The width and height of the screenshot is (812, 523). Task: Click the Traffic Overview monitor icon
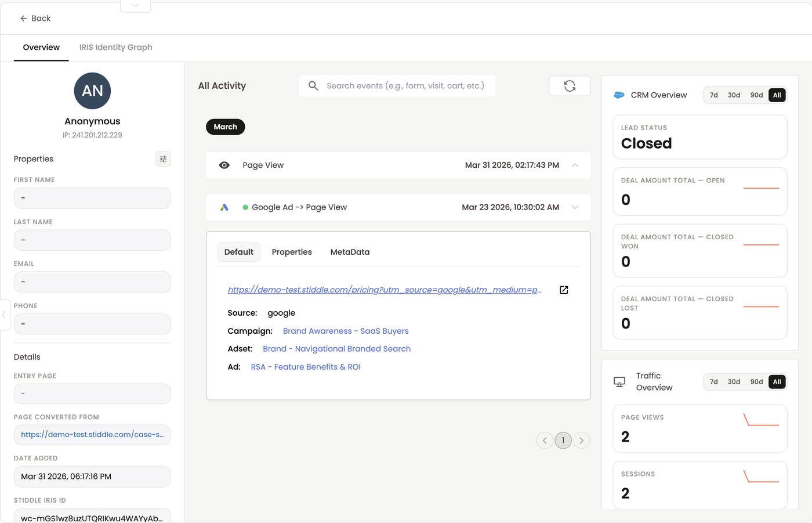pos(619,382)
